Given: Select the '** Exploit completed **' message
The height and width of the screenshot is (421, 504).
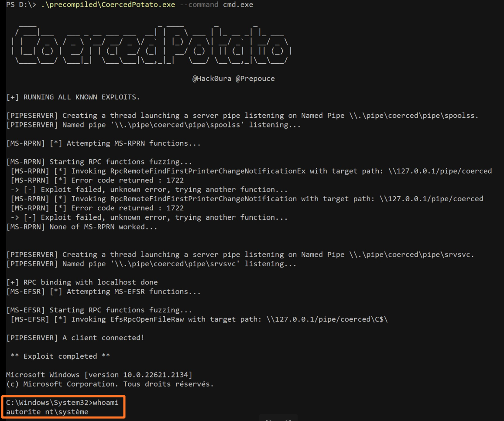Looking at the screenshot, I should point(60,356).
